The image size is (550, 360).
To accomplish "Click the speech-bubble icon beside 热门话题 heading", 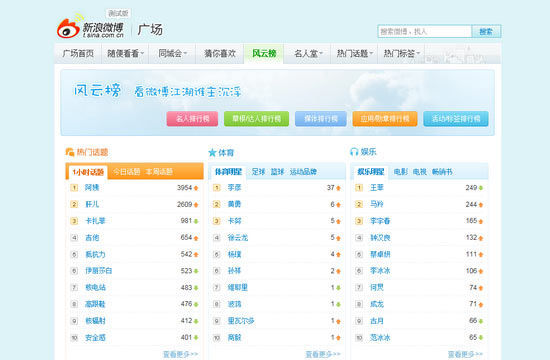I will click(x=69, y=152).
